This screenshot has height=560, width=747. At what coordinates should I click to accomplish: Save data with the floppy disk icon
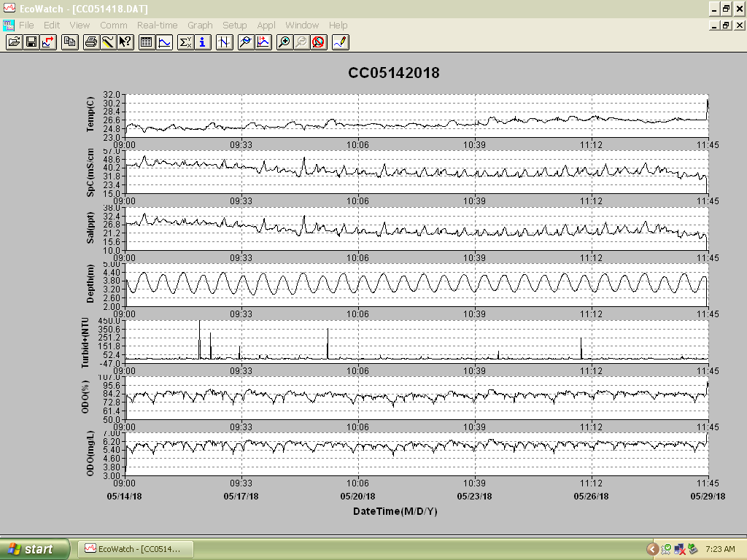pos(31,42)
